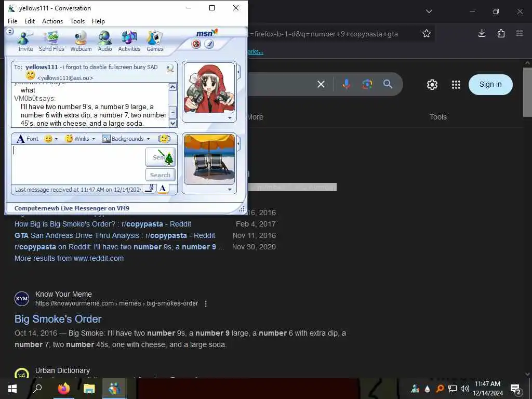Switch to Firefox from the taskbar
Image resolution: width=532 pixels, height=399 pixels.
[x=63, y=389]
